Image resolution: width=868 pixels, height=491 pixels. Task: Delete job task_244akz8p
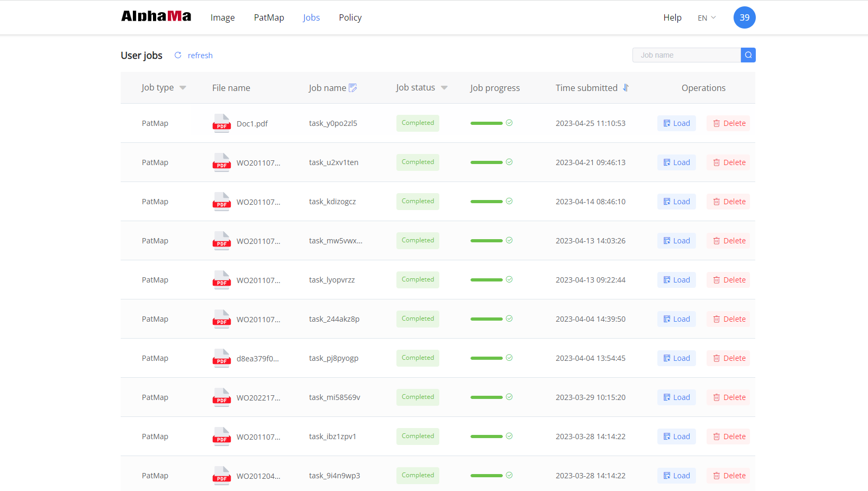728,319
